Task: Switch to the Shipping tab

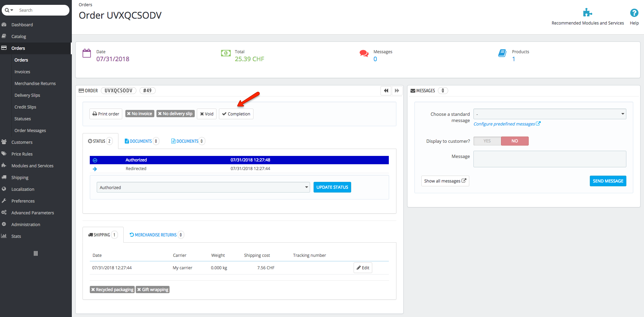Action: [x=103, y=235]
